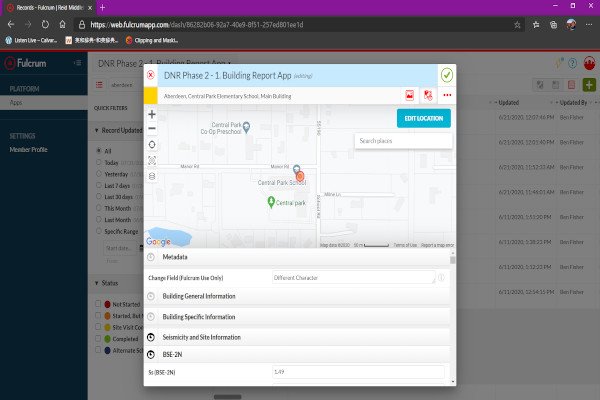Open Member Profile under Settings

(x=28, y=149)
